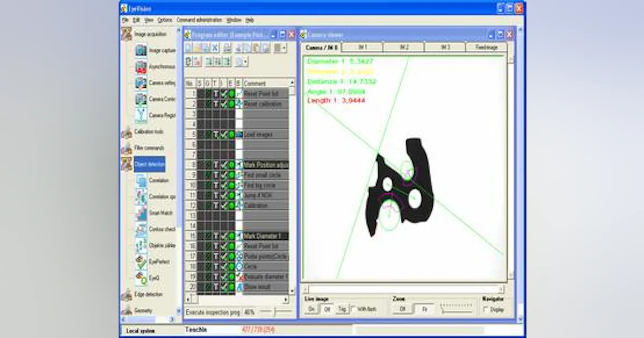Toggle the green enable dot in row 1
644x338 pixels.
click(231, 94)
